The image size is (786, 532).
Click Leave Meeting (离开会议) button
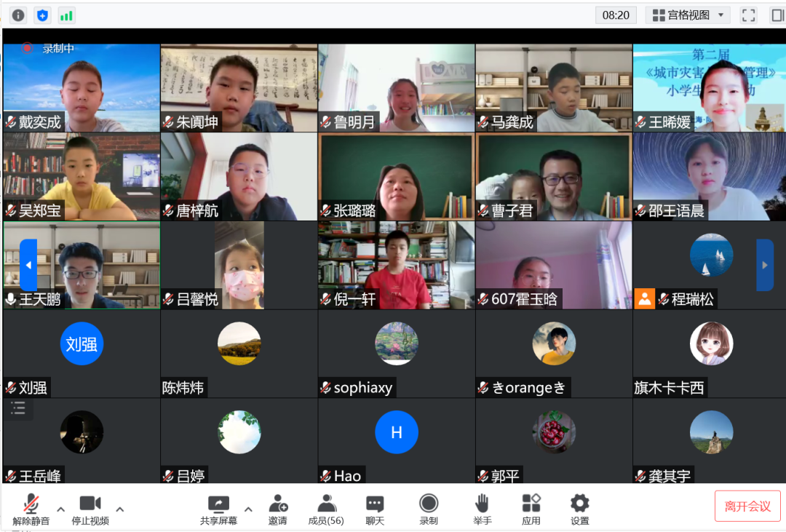tap(747, 506)
